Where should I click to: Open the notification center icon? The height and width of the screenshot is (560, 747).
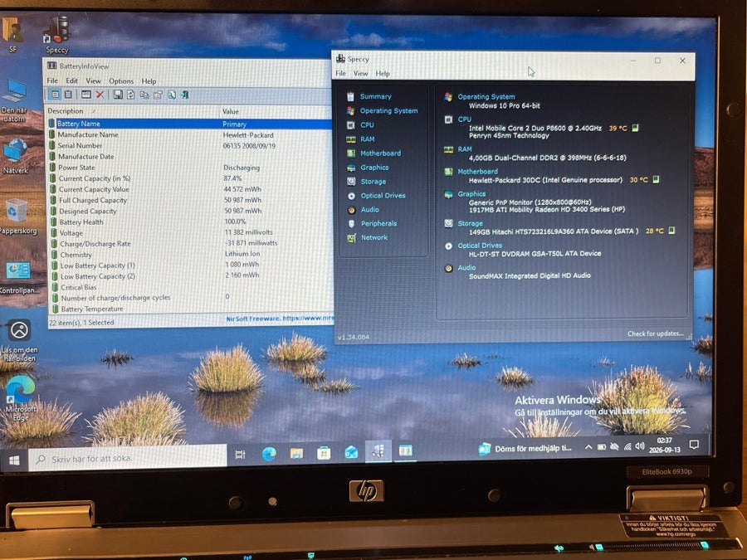pos(694,445)
